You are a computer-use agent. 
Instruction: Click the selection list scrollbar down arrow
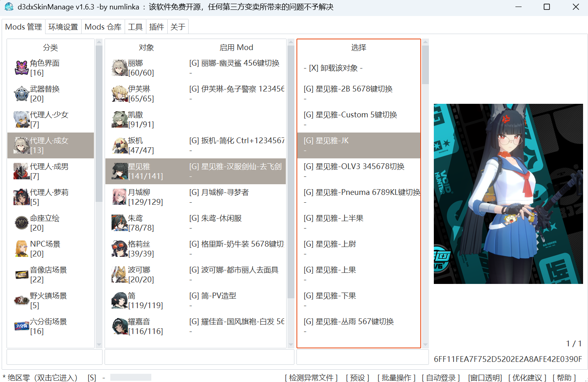[425, 345]
